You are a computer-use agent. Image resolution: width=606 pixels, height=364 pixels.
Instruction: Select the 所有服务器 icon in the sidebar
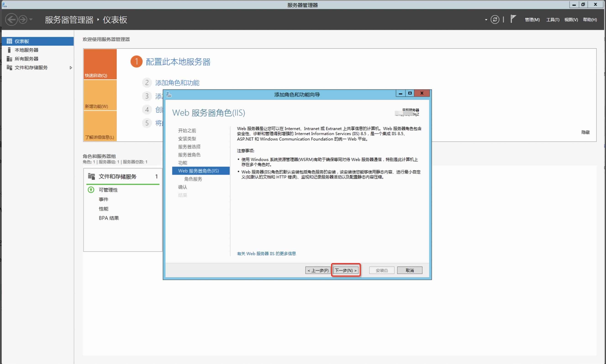pos(9,59)
